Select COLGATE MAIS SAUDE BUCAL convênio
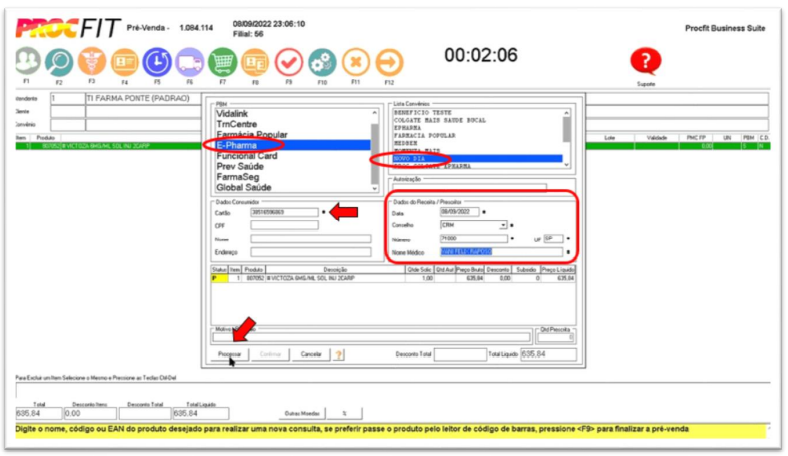Viewport: 788px width, 456px height. [x=477, y=120]
